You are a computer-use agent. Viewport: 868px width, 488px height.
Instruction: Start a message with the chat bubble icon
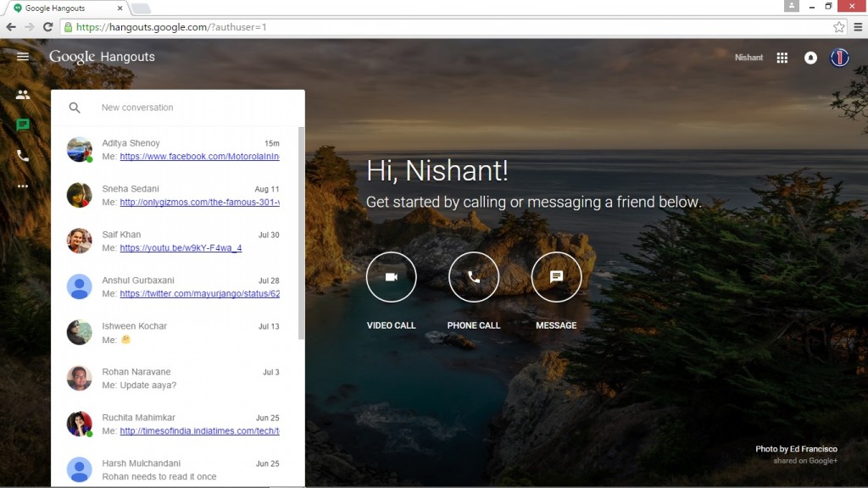[x=556, y=277]
